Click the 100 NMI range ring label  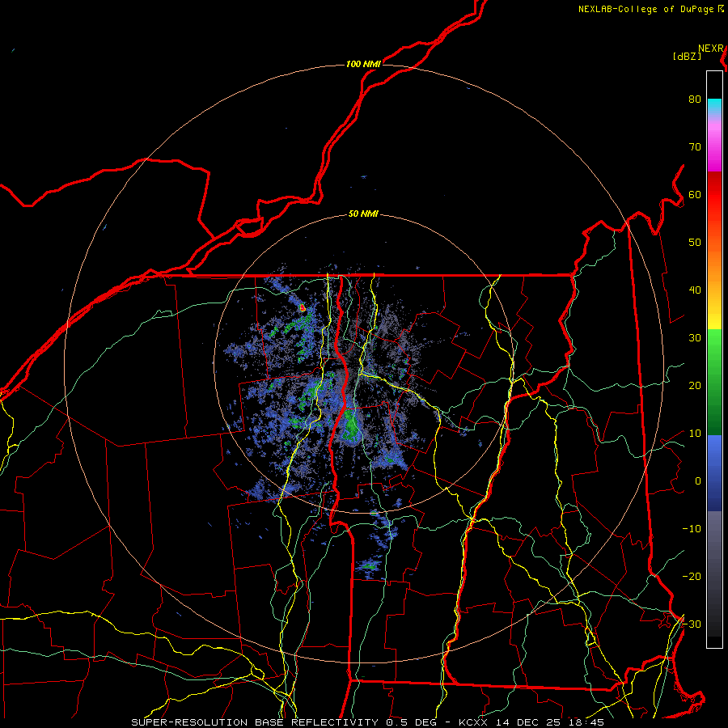[x=363, y=64]
